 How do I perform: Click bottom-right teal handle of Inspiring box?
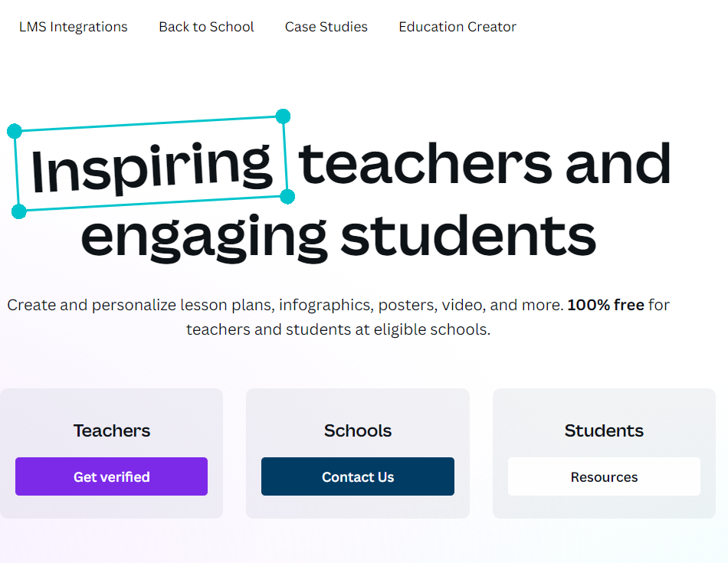tap(287, 197)
